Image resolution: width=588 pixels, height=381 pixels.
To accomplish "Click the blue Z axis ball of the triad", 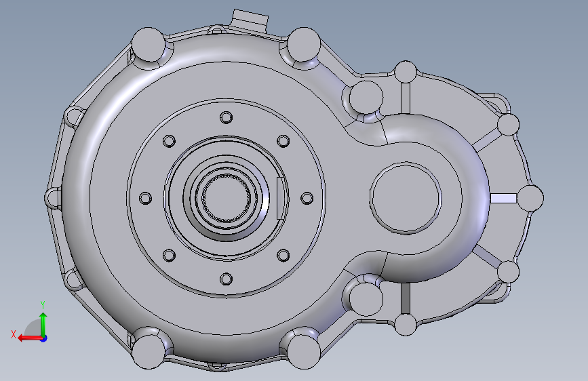I will [44, 338].
